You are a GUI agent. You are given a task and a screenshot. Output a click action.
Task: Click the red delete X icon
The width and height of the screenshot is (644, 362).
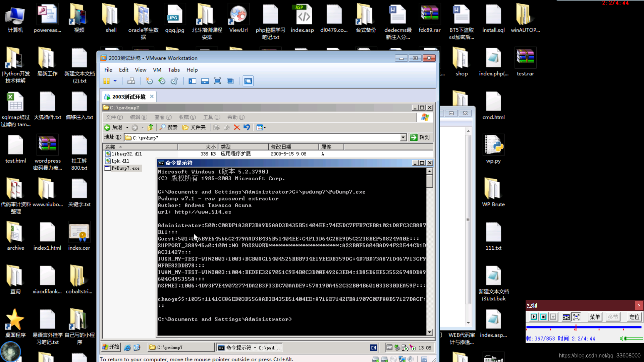(x=237, y=127)
